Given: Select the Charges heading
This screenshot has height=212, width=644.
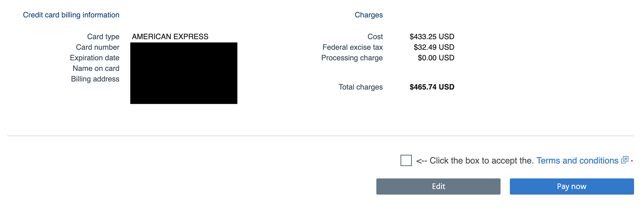Looking at the screenshot, I should click(369, 15).
